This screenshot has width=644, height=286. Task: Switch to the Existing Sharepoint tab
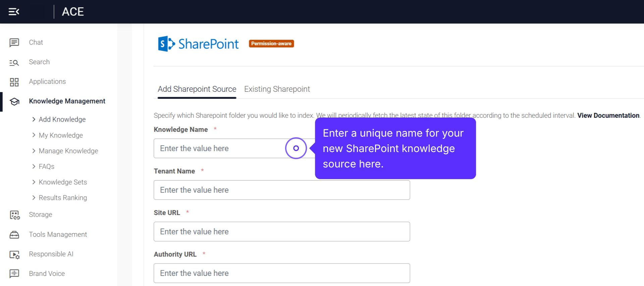click(x=277, y=89)
